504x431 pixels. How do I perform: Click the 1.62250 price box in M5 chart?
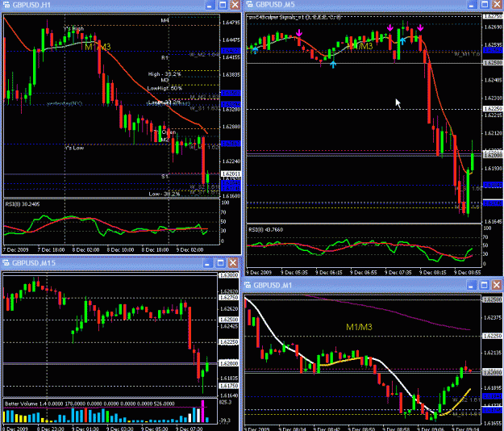pyautogui.click(x=494, y=109)
